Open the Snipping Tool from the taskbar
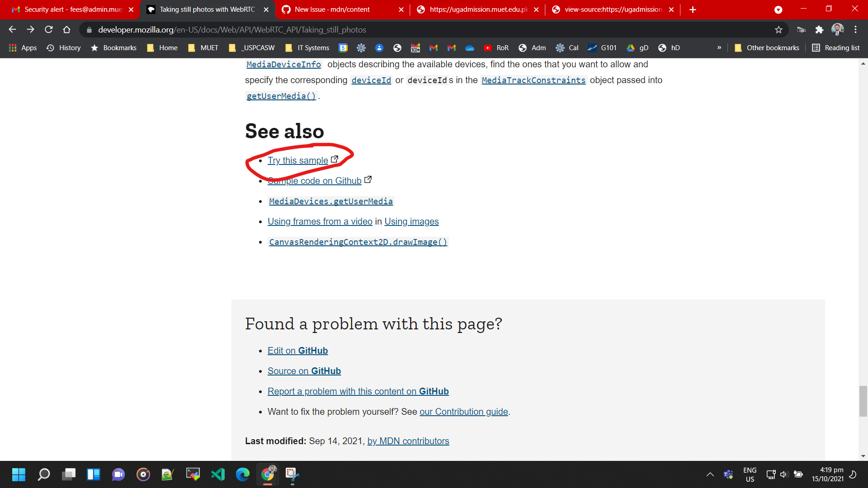 click(292, 474)
